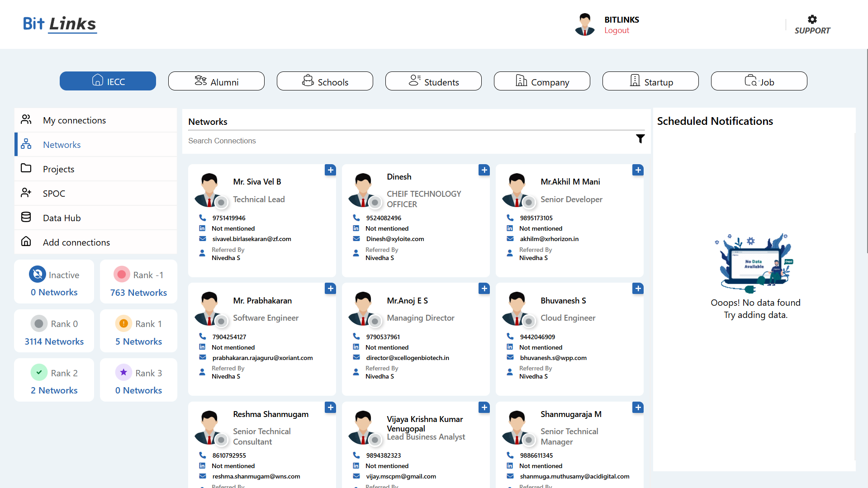Viewport: 868px width, 488px height.
Task: Click the Logout link
Action: 617,30
